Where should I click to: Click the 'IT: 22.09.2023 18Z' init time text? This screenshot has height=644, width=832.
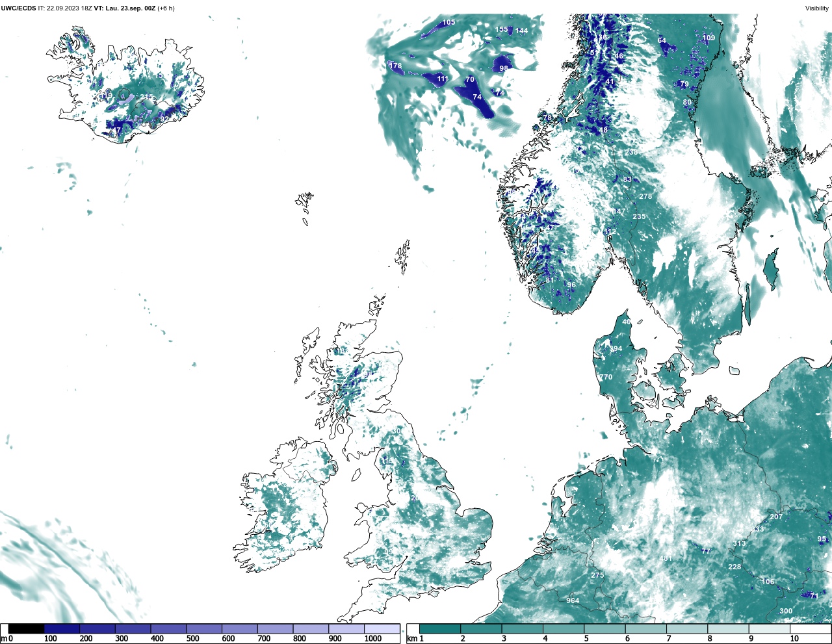click(65, 8)
